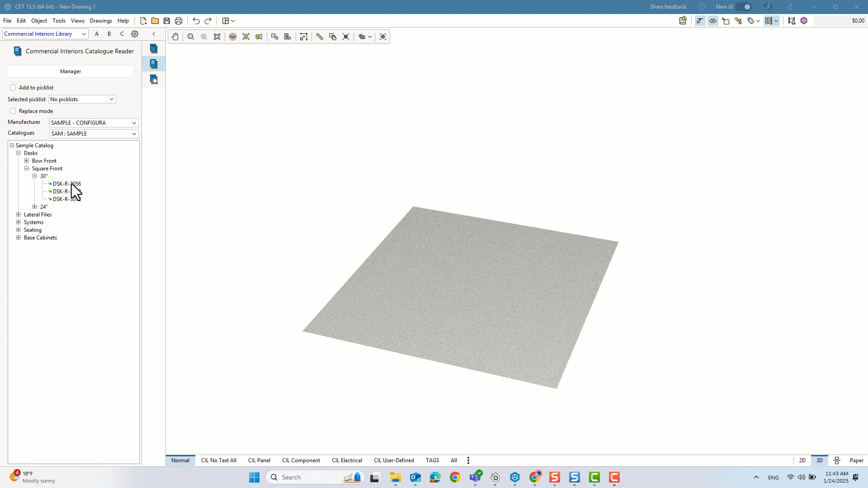Open the Tools menu

(x=59, y=21)
